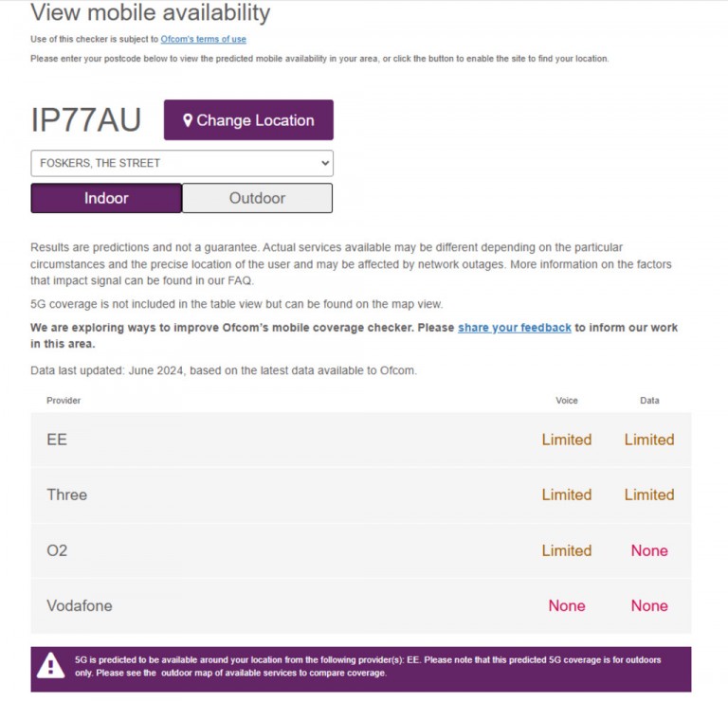Image resolution: width=728 pixels, height=701 pixels.
Task: Click O2's None data status
Action: coord(649,550)
